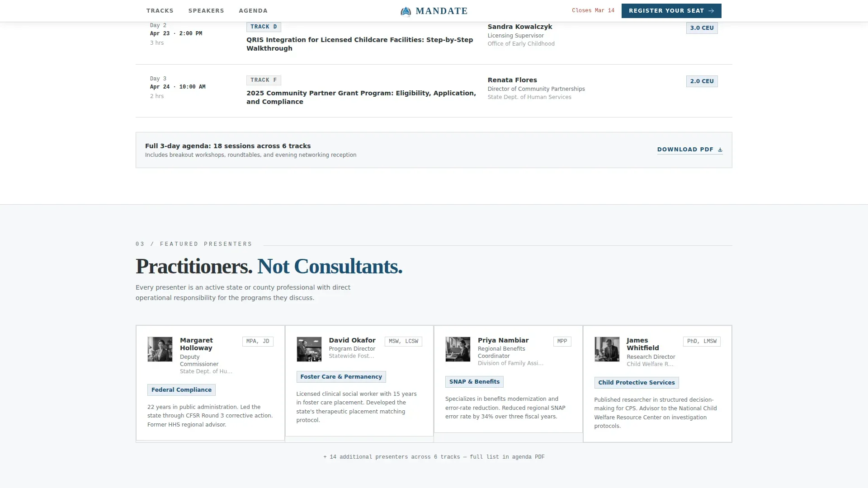
Task: Click the MSW, LCSW credential badge
Action: pyautogui.click(x=403, y=342)
